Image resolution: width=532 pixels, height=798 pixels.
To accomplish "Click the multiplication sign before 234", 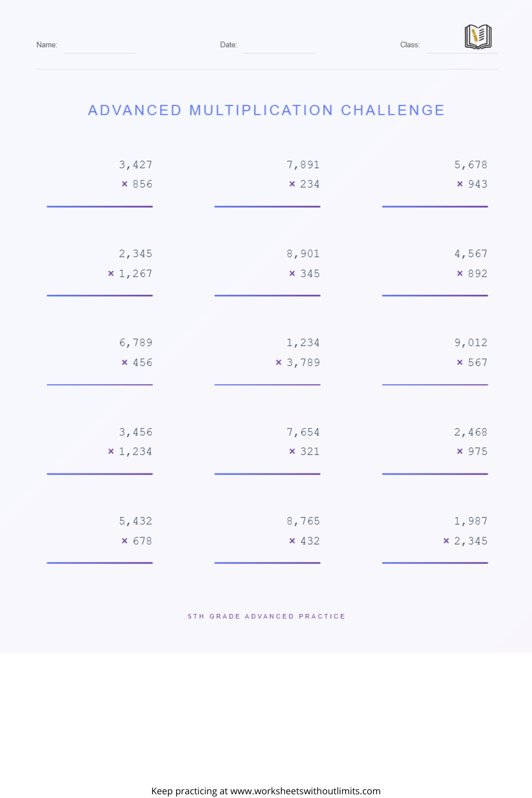I will [292, 184].
